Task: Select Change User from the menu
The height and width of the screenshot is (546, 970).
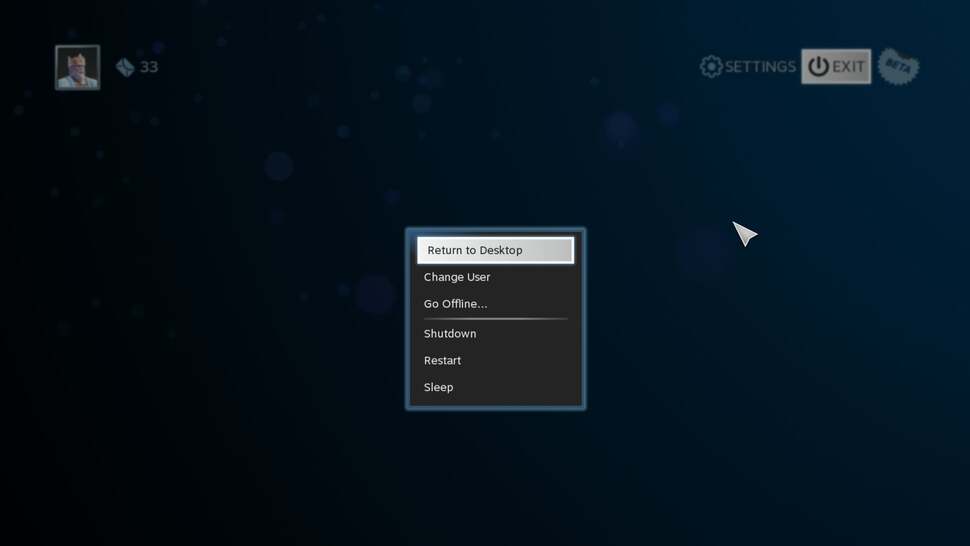Action: (x=457, y=277)
